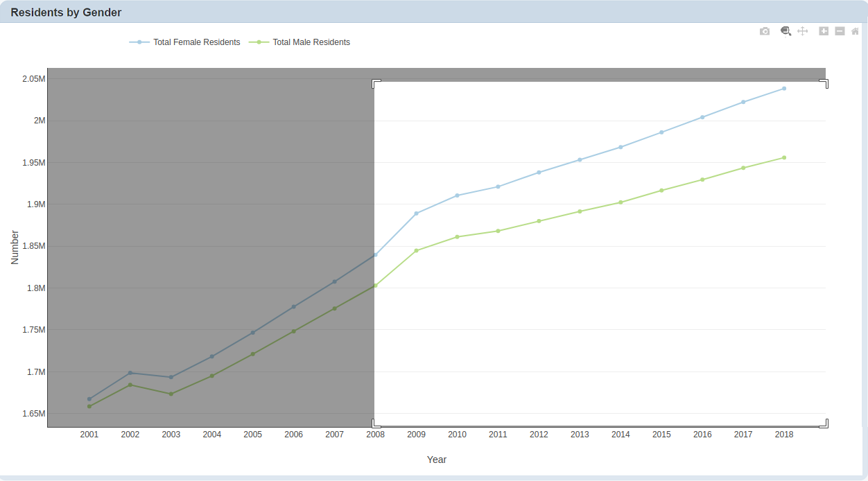868x481 pixels.
Task: Click the female 2002 data point
Action: point(130,373)
